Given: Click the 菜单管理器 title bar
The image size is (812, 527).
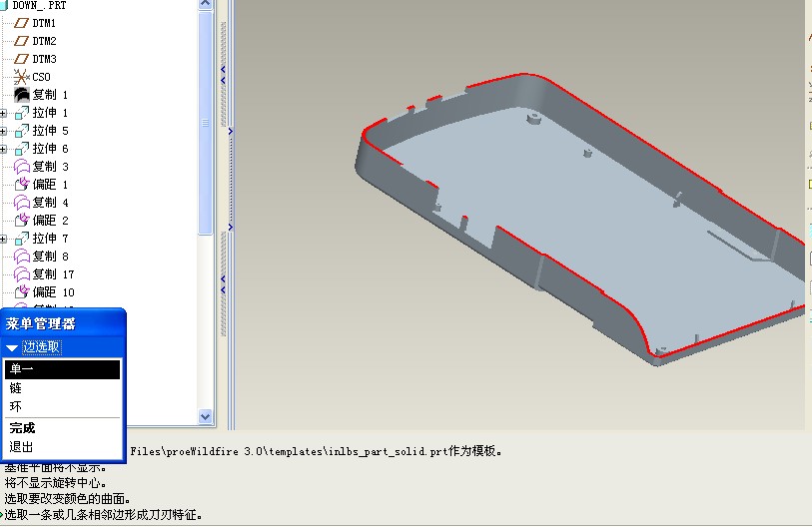Looking at the screenshot, I should [63, 323].
